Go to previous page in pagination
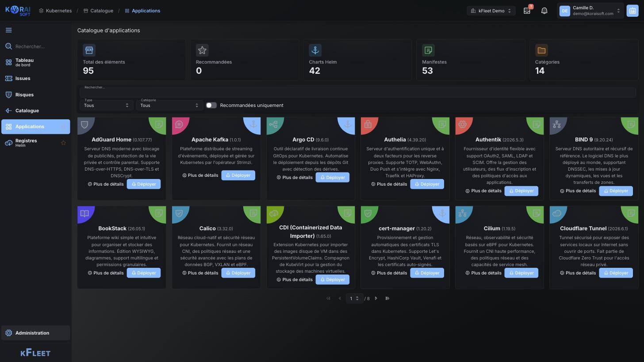The width and height of the screenshot is (644, 362). [340, 298]
